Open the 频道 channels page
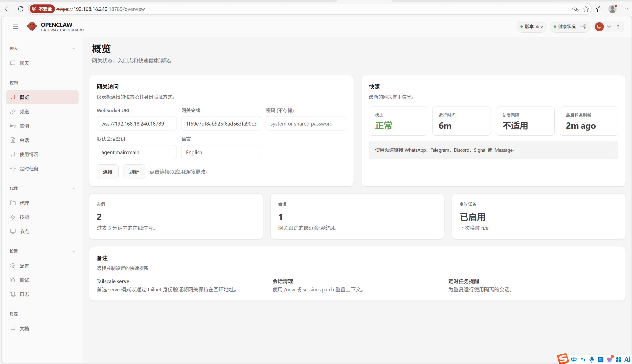The height and width of the screenshot is (364, 632). (x=24, y=111)
